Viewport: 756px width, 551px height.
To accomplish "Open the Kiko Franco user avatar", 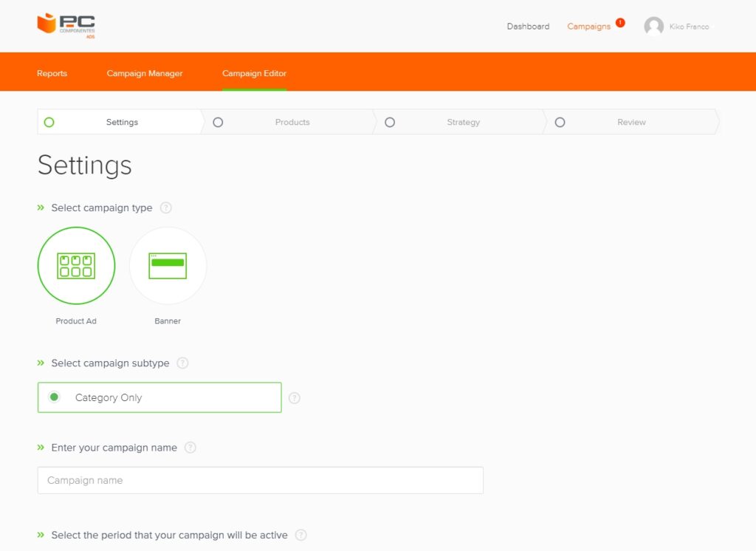I will click(x=653, y=27).
